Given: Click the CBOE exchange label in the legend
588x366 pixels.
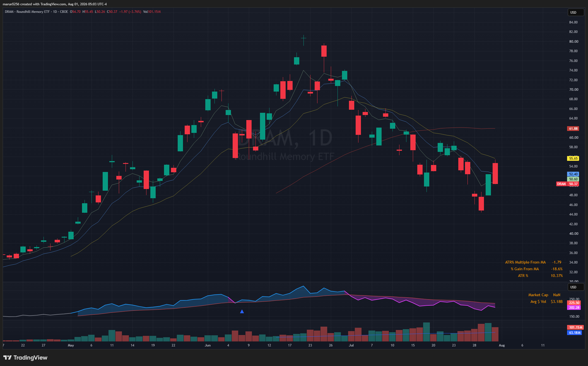Looking at the screenshot, I should 64,12.
